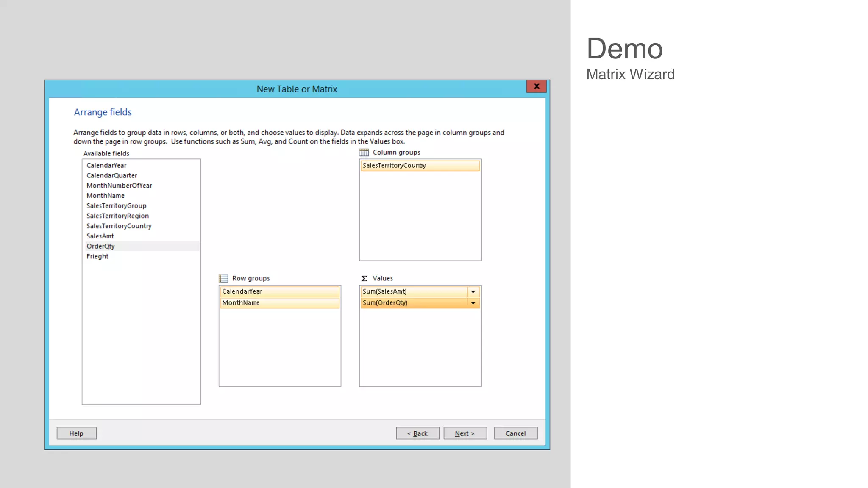Proceed with the Next button
Image resolution: width=868 pixels, height=488 pixels.
465,433
